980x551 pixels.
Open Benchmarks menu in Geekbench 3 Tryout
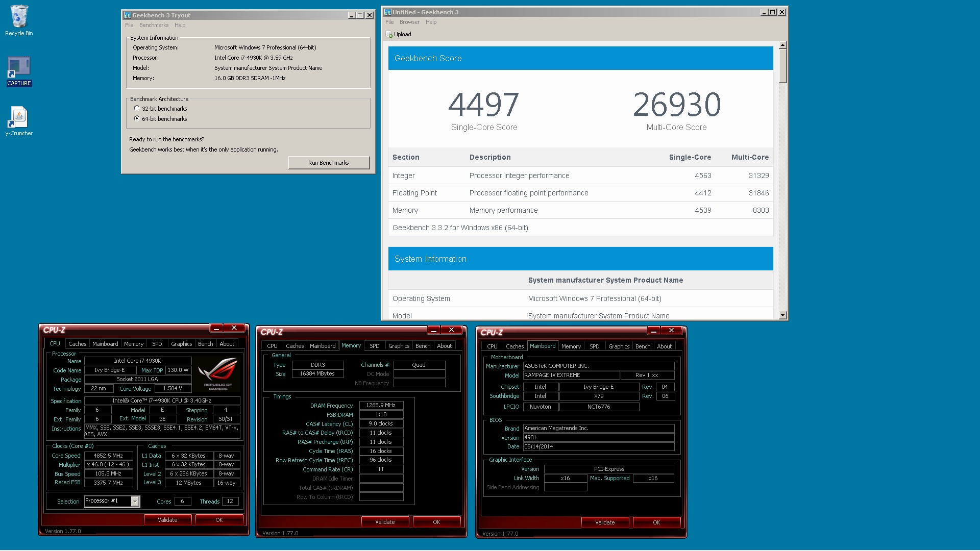point(154,25)
